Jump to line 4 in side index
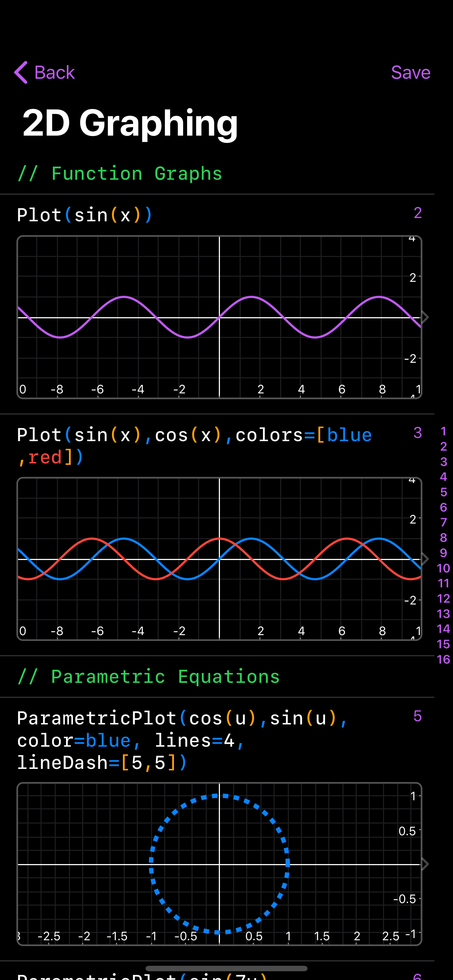The image size is (453, 980). pos(444,477)
